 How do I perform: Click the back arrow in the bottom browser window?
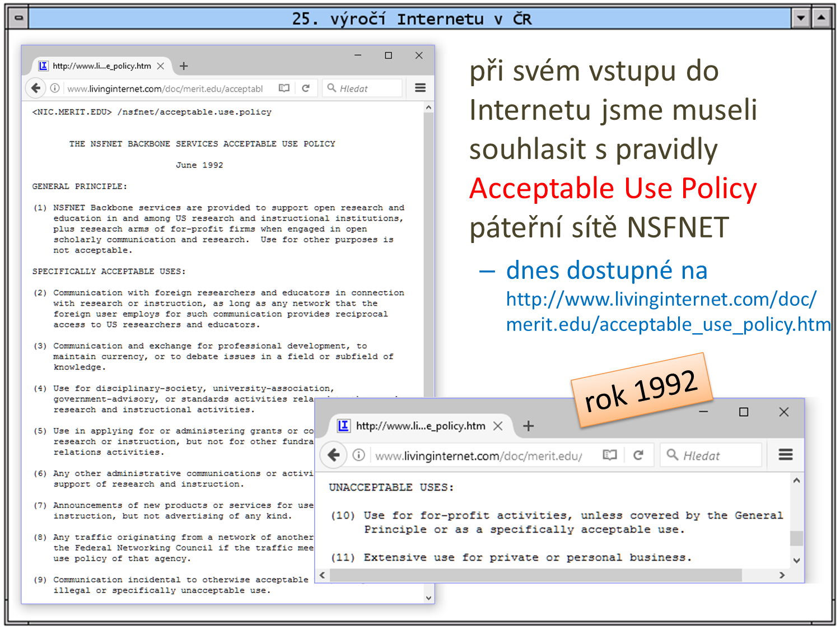(333, 455)
